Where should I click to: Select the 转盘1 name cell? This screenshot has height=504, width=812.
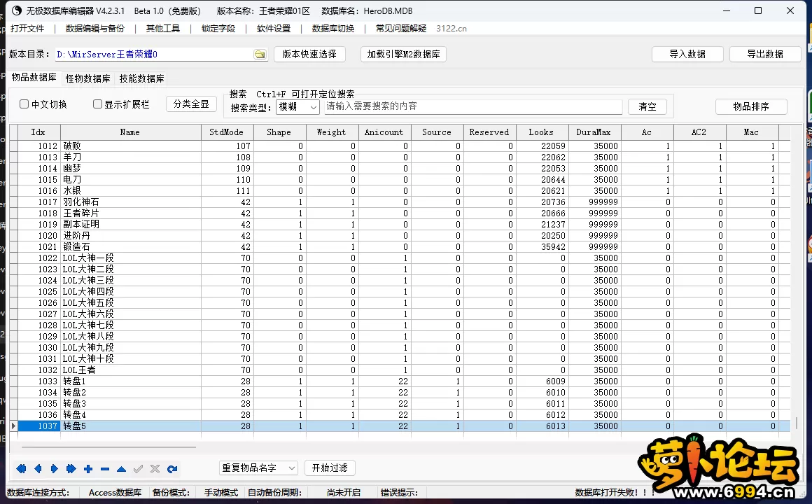130,381
